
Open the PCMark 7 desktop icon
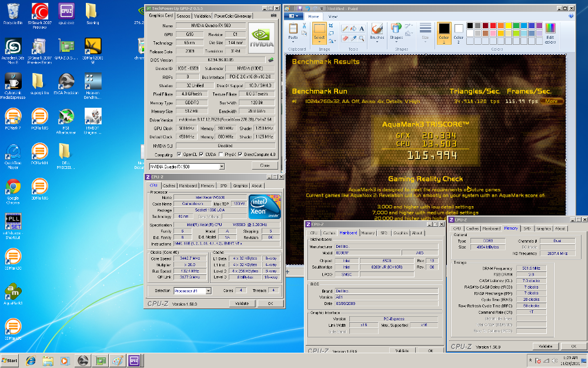(x=13, y=119)
